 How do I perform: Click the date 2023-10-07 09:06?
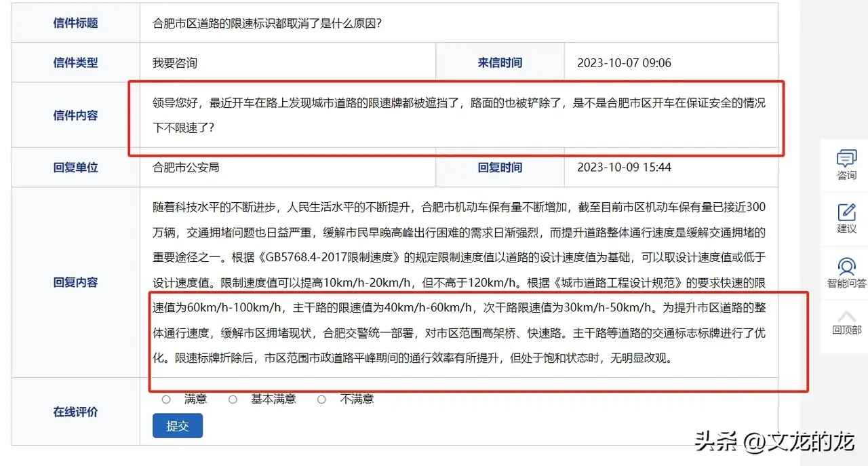point(624,63)
